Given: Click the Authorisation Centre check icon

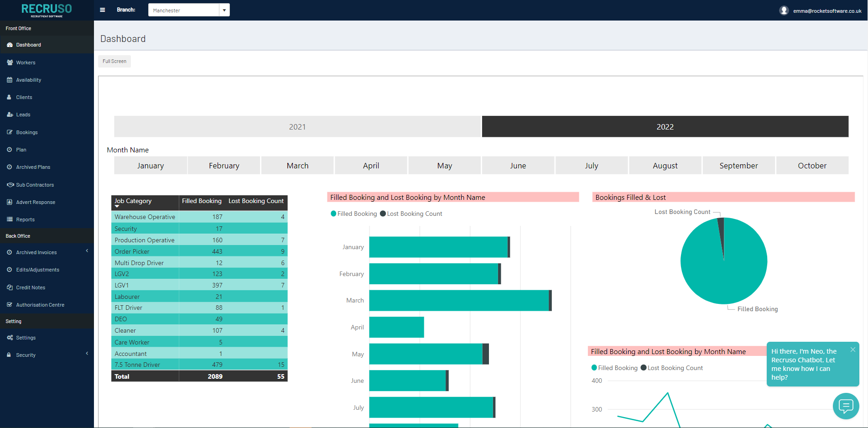Looking at the screenshot, I should point(10,305).
